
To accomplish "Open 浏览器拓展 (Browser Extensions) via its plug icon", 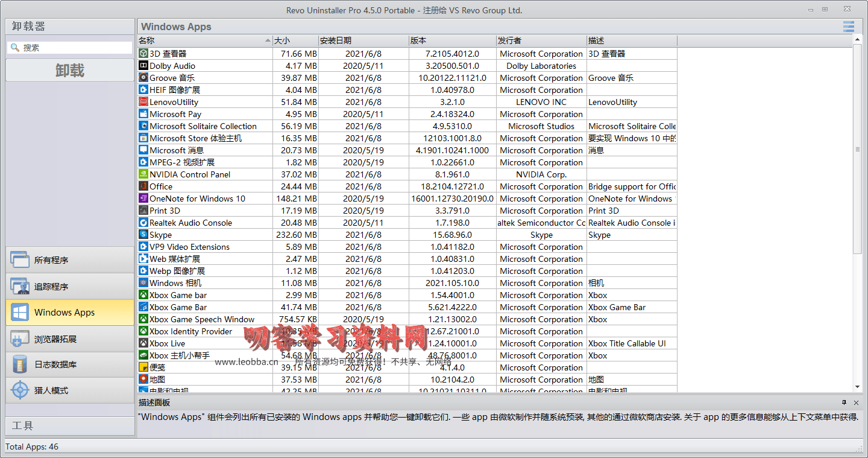I will (20, 339).
